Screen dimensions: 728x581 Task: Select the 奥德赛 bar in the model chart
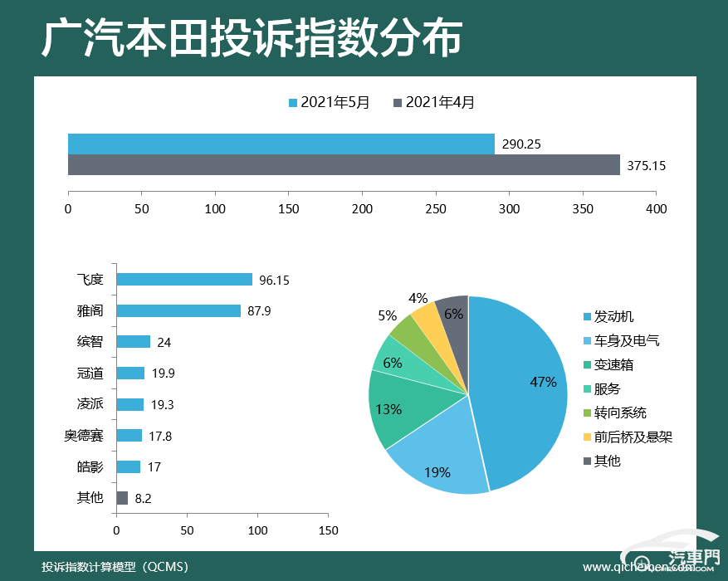[x=129, y=435]
